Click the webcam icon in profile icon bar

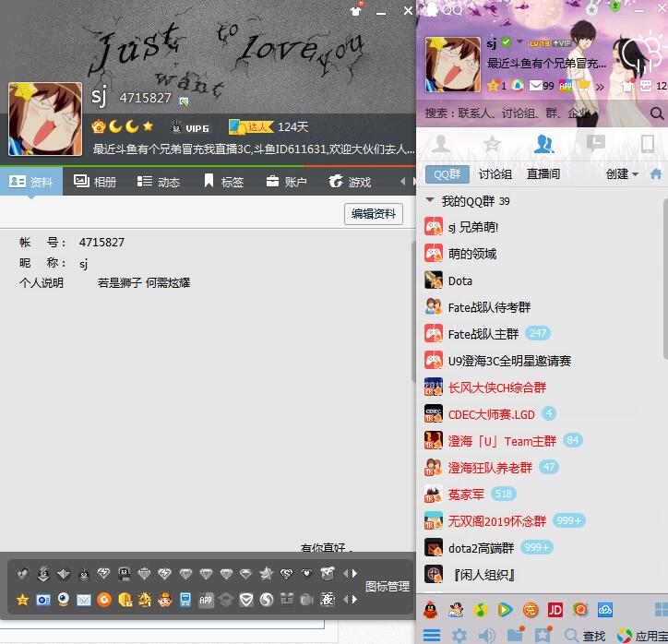[x=64, y=600]
